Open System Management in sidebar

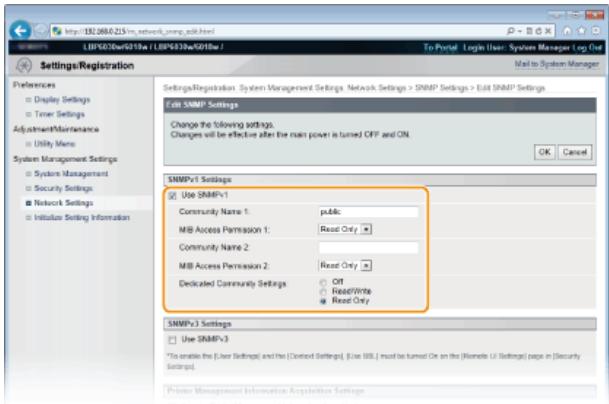(x=71, y=174)
